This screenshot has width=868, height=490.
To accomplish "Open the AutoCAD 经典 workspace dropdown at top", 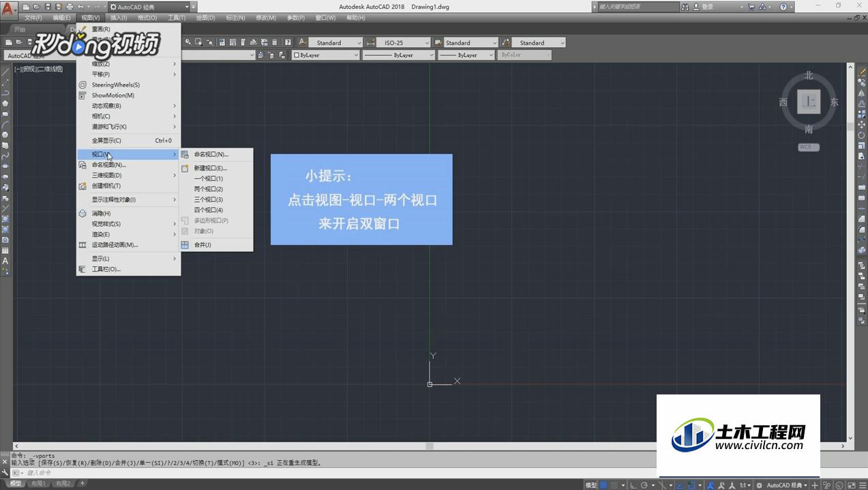I will point(149,7).
